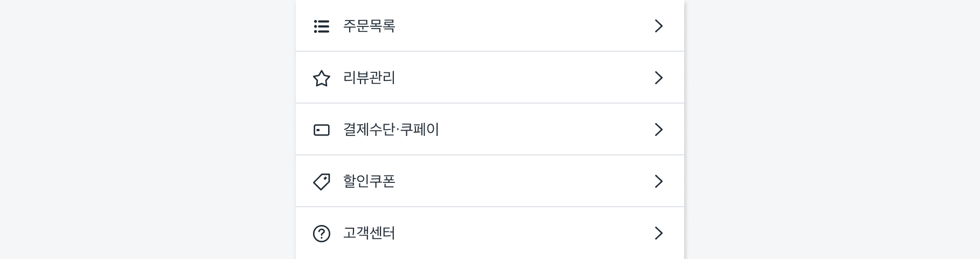Click the chevron arrow beside 할인쿠폰
Viewport: 980px width, 259px height.
point(658,181)
